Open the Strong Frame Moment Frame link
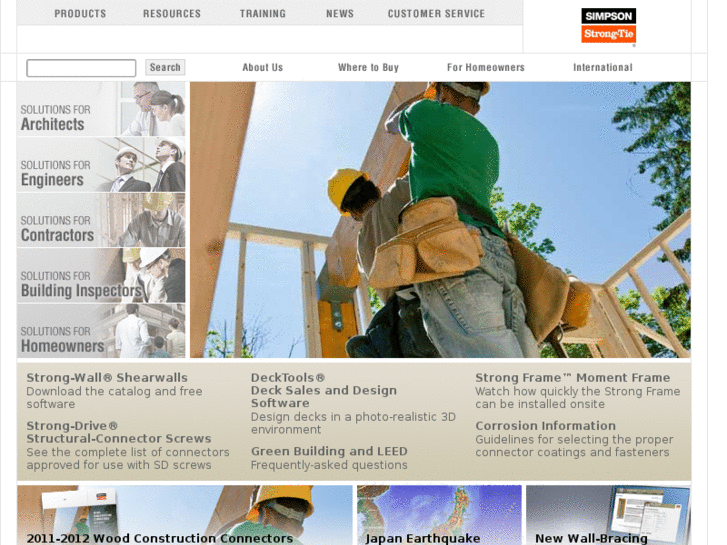Image resolution: width=727 pixels, height=545 pixels. tap(573, 378)
